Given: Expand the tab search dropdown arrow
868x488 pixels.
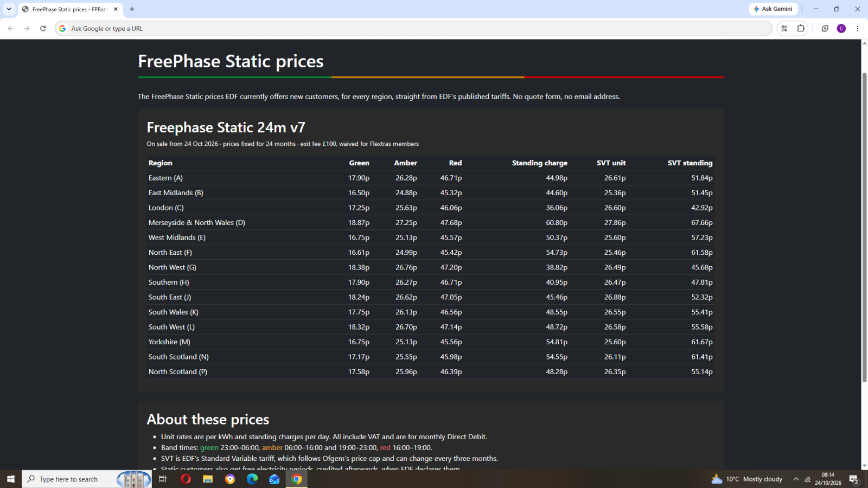Looking at the screenshot, I should [x=9, y=9].
